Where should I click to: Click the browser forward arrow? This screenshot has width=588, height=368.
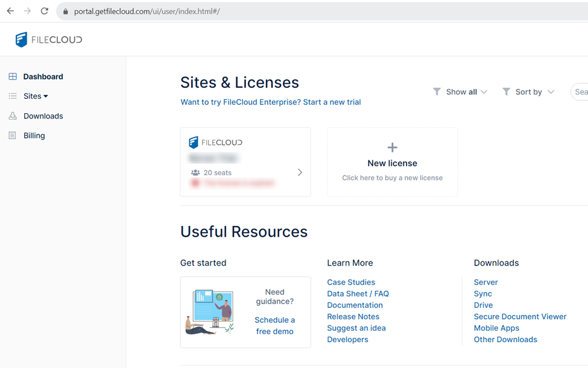27,11
